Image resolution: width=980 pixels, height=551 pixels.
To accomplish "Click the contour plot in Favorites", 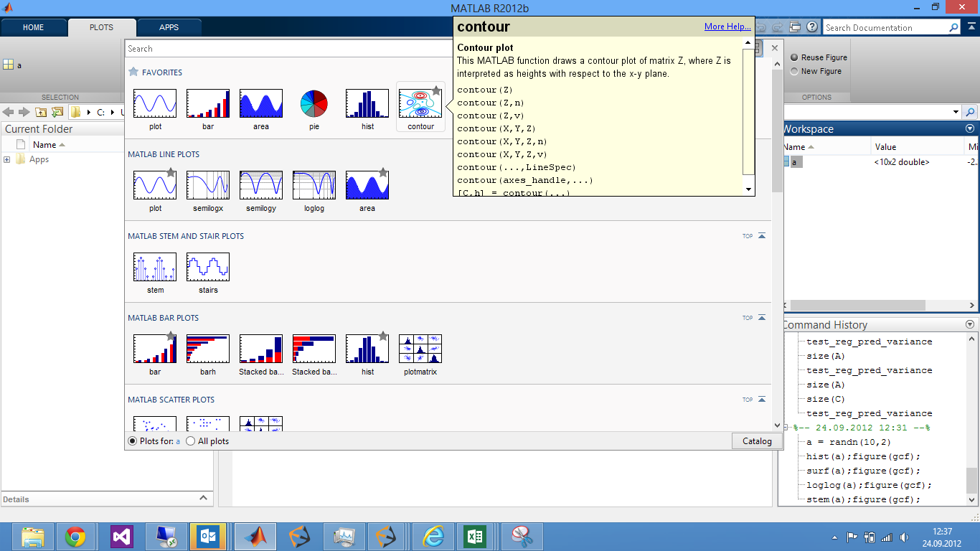I will 420,104.
